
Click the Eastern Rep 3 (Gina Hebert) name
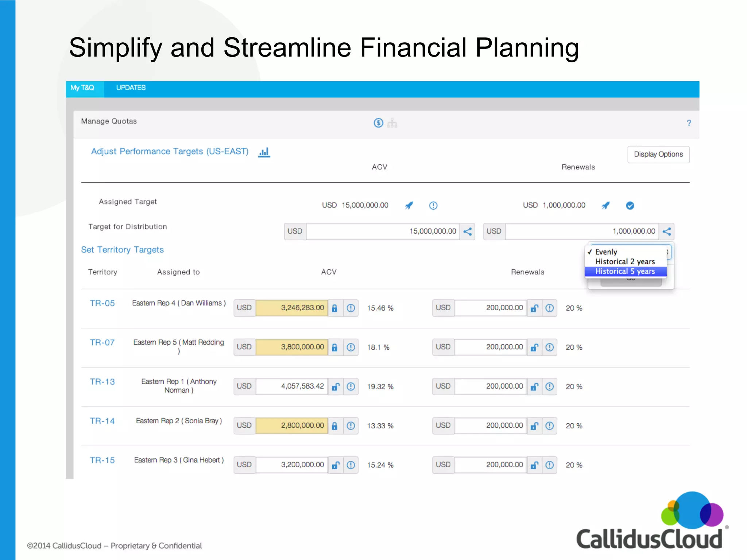(x=179, y=460)
